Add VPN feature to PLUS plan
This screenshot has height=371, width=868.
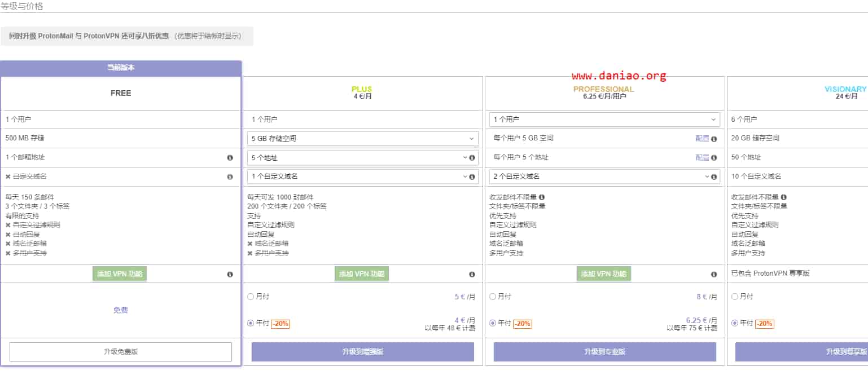coord(362,274)
